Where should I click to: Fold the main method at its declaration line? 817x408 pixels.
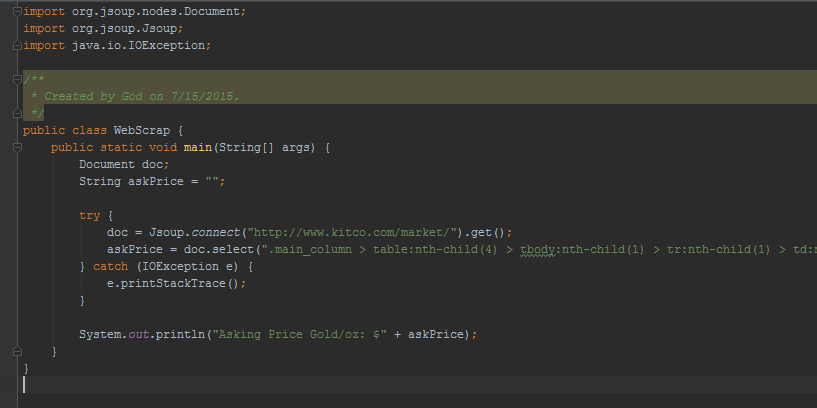(18, 147)
